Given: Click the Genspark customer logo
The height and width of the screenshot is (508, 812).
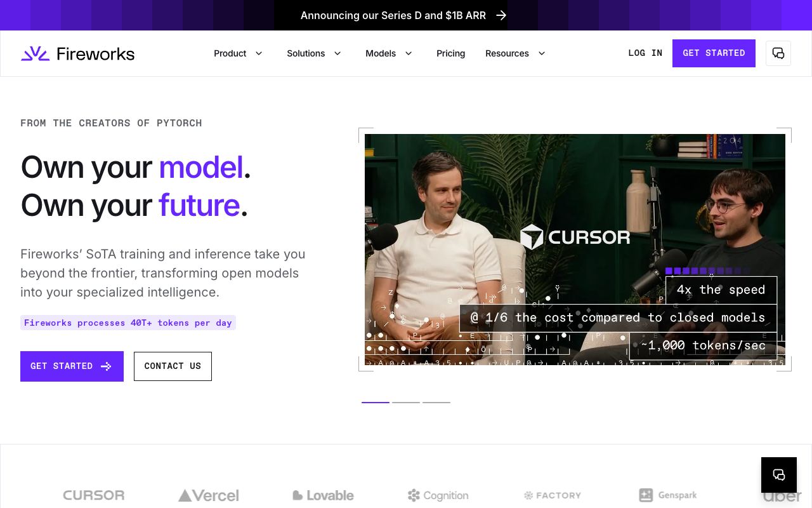Looking at the screenshot, I should pyautogui.click(x=668, y=495).
